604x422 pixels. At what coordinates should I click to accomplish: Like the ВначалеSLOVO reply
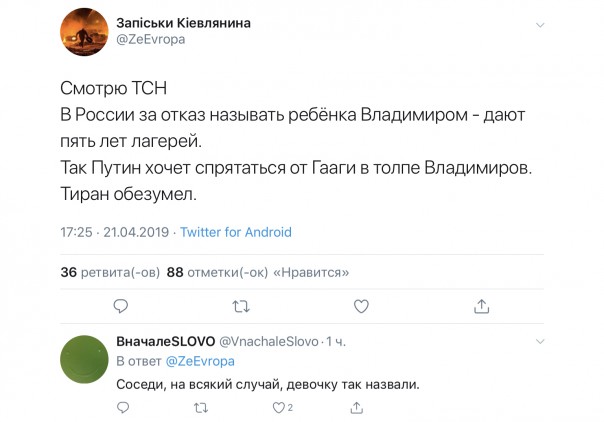(281, 407)
